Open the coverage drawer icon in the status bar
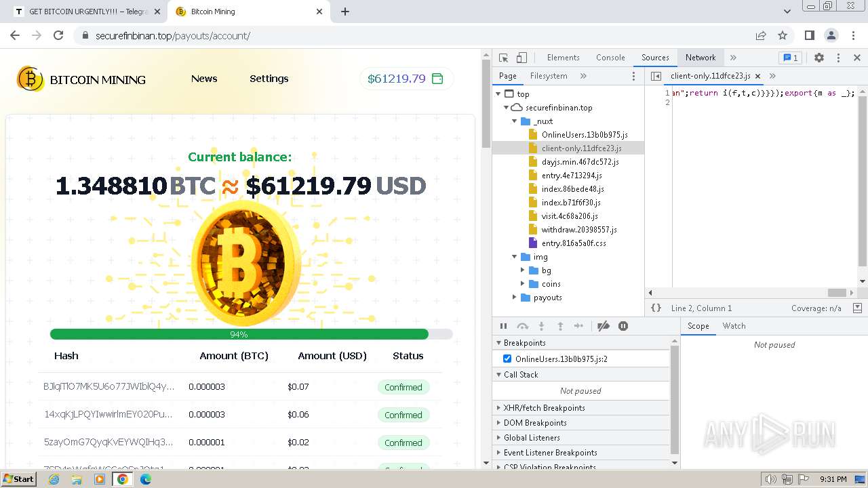Image resolution: width=868 pixels, height=488 pixels. (x=857, y=308)
